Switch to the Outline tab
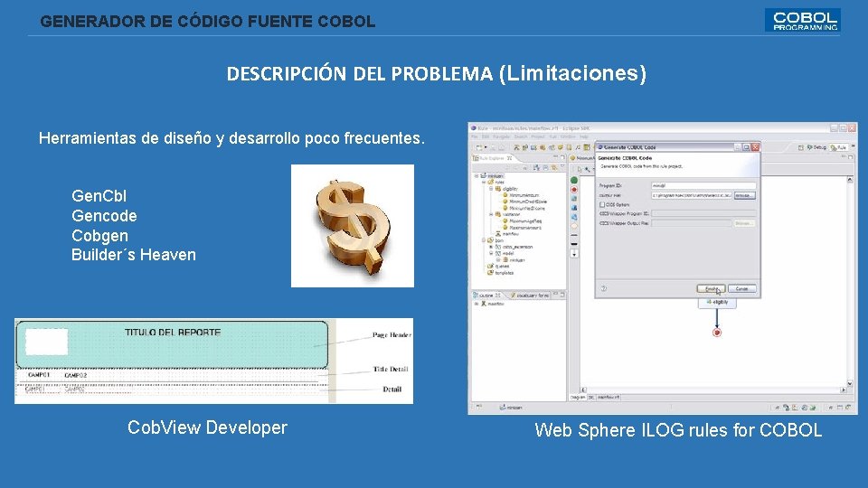This screenshot has width=868, height=488. coord(486,296)
